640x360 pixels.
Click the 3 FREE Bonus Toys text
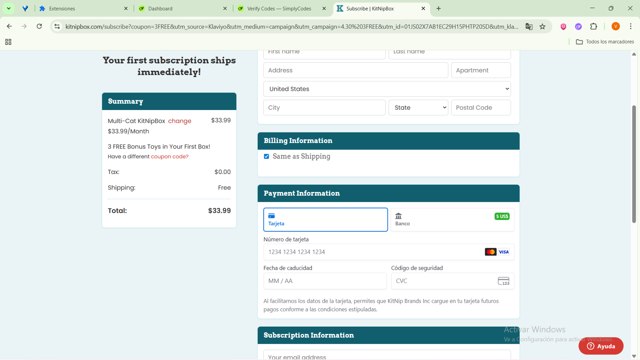(x=159, y=147)
